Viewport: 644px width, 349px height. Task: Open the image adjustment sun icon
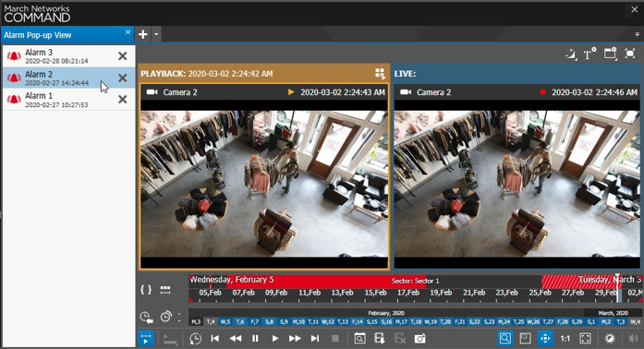(610, 339)
